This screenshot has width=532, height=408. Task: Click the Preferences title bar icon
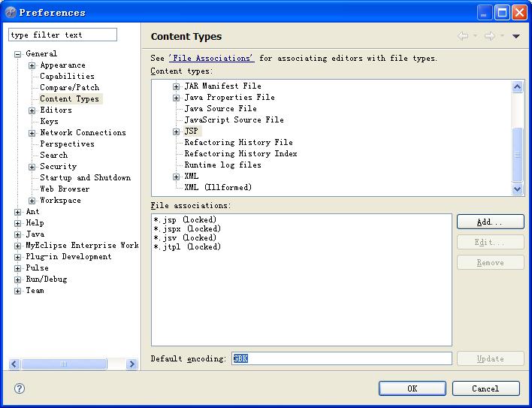tap(11, 13)
